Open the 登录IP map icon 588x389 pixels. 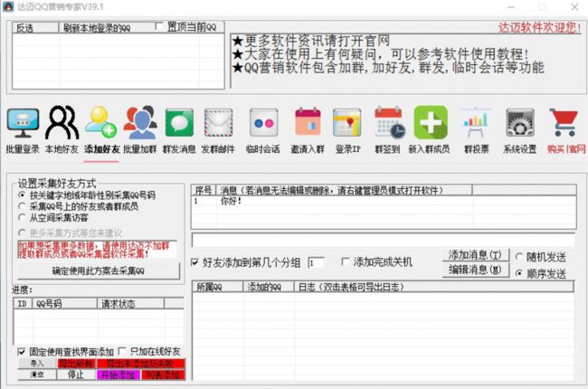tap(346, 123)
